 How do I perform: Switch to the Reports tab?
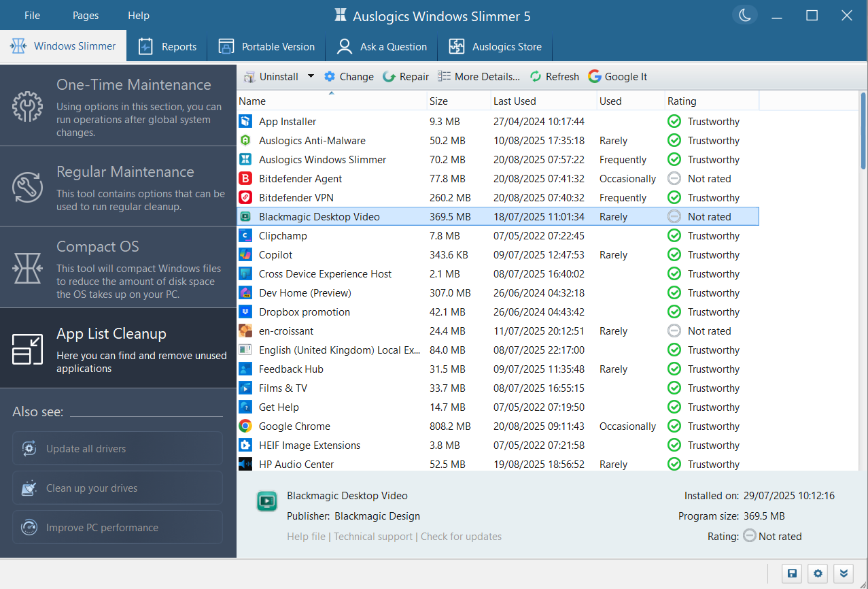click(167, 47)
